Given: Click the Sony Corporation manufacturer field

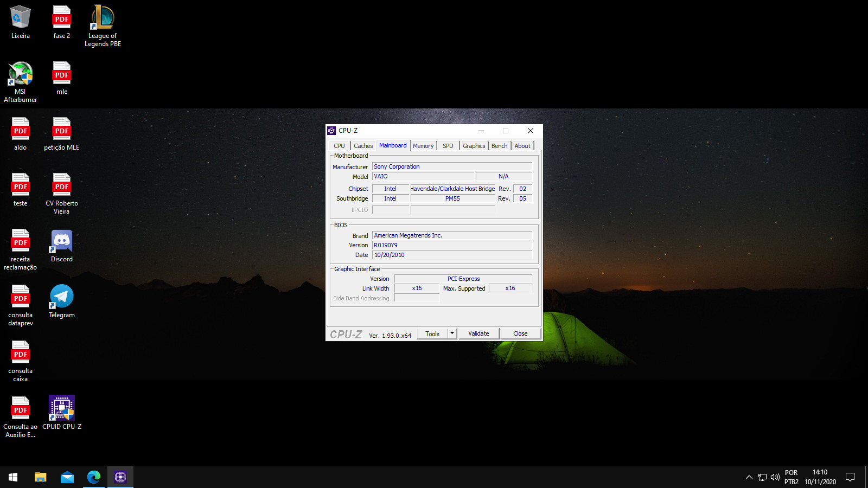Looking at the screenshot, I should (x=452, y=166).
